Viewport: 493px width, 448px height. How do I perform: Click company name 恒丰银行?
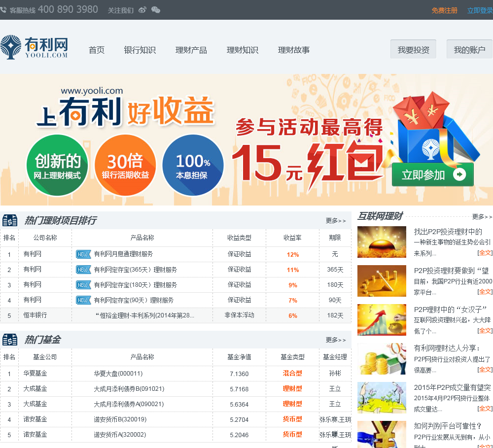coord(35,315)
